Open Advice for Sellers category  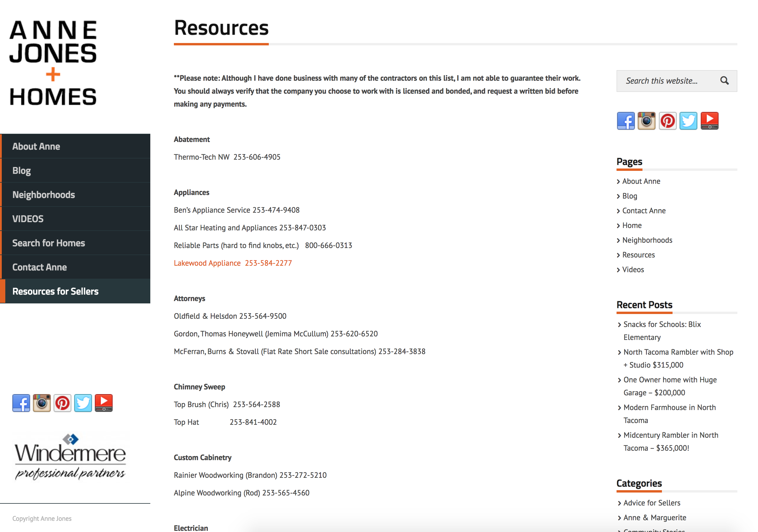[x=652, y=503]
